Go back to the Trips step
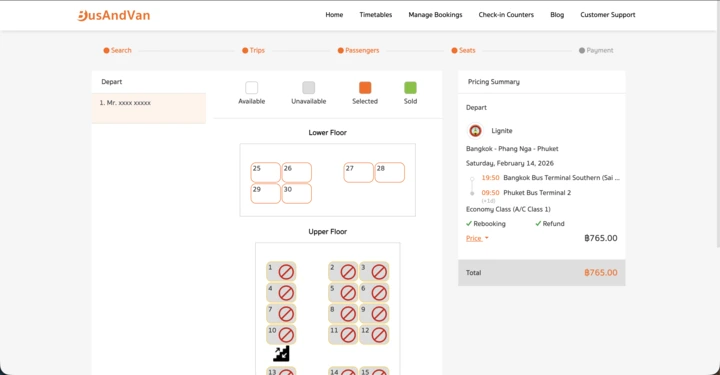This screenshot has height=375, width=720. [x=253, y=50]
